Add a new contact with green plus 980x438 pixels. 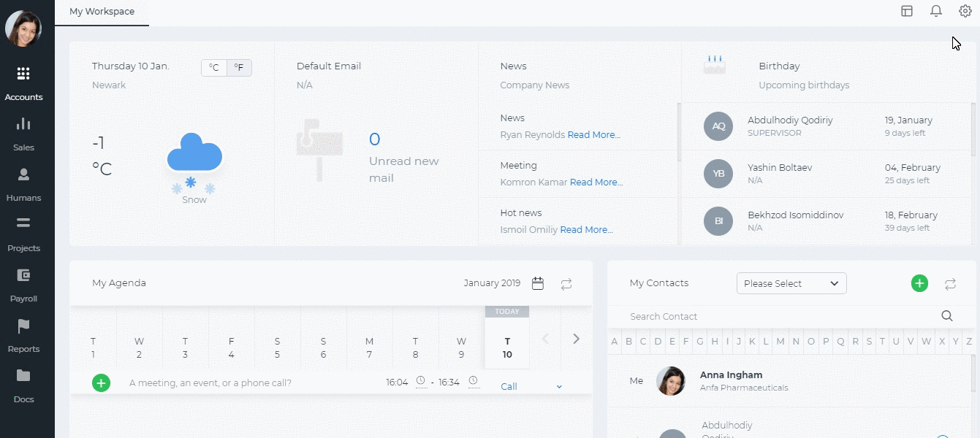coord(919,284)
